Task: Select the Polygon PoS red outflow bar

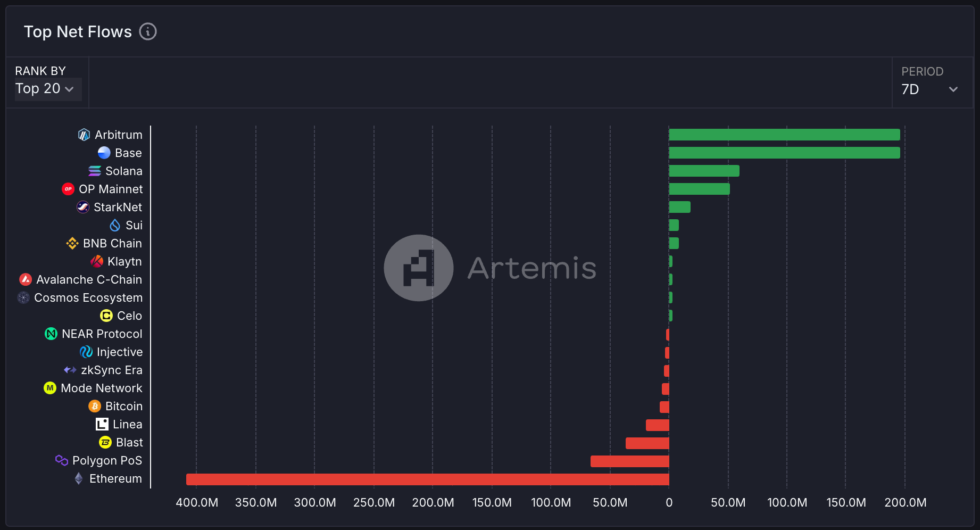Action: pos(630,461)
